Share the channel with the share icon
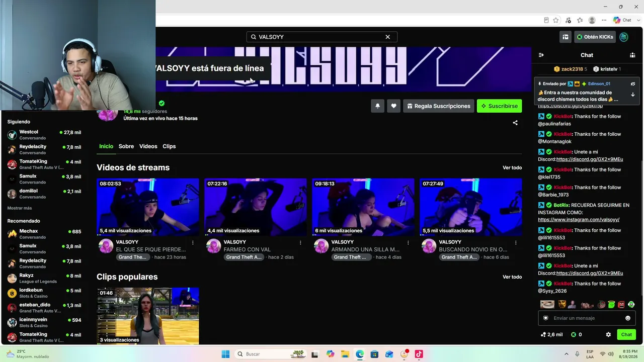 click(515, 123)
